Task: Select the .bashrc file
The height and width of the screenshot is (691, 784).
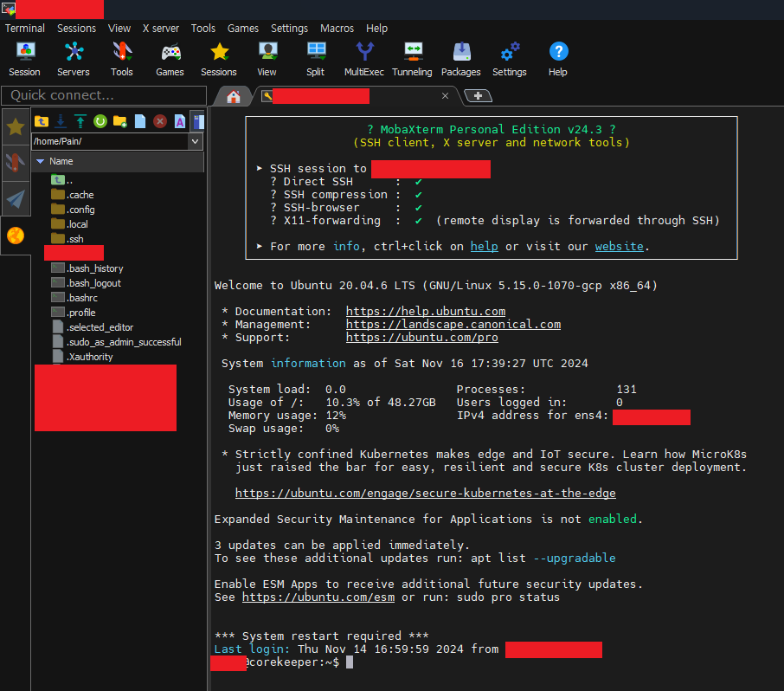Action: tap(74, 298)
